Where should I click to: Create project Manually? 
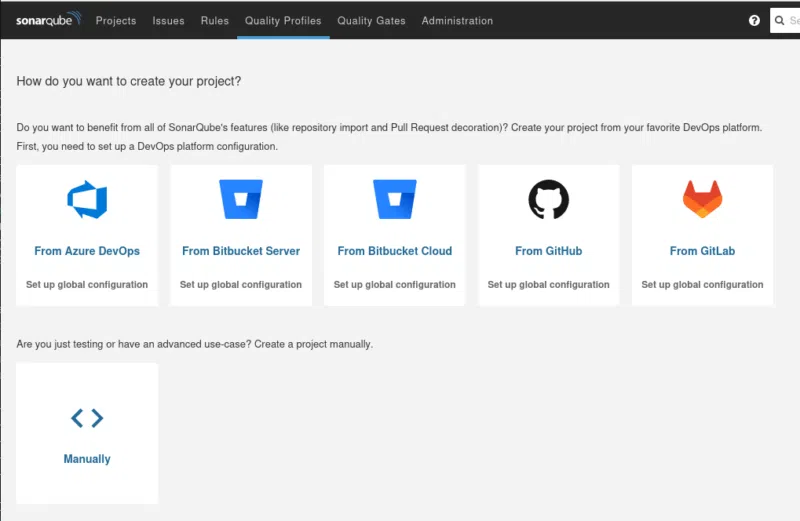tap(87, 459)
